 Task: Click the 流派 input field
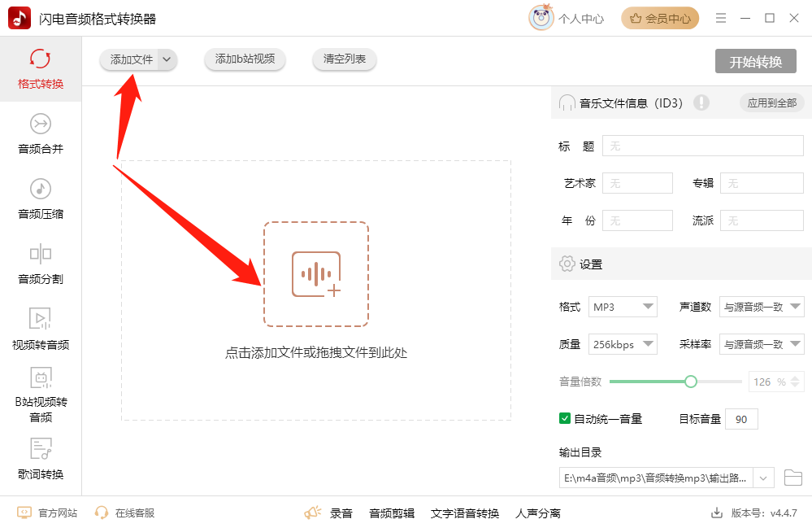click(x=762, y=220)
